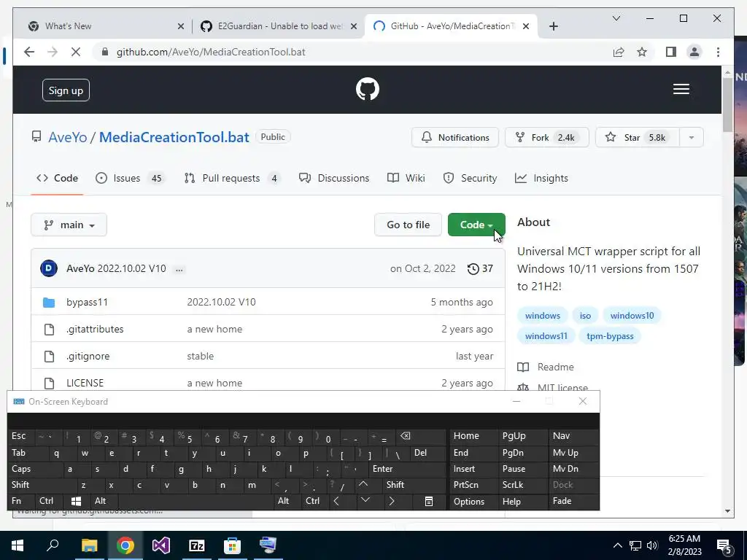Expand the Star lists dropdown arrow

pyautogui.click(x=692, y=138)
